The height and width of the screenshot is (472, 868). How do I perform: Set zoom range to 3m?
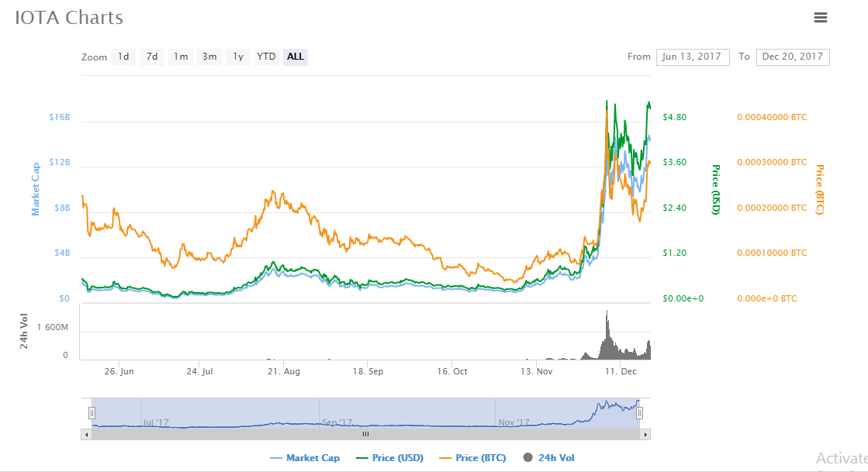209,57
